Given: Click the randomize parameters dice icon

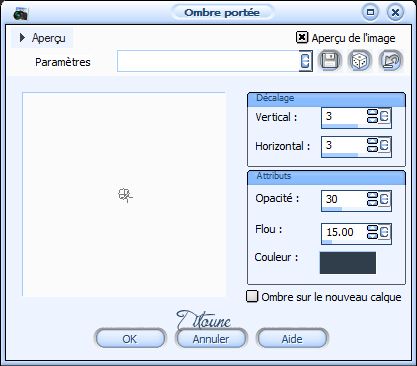Looking at the screenshot, I should [x=360, y=61].
